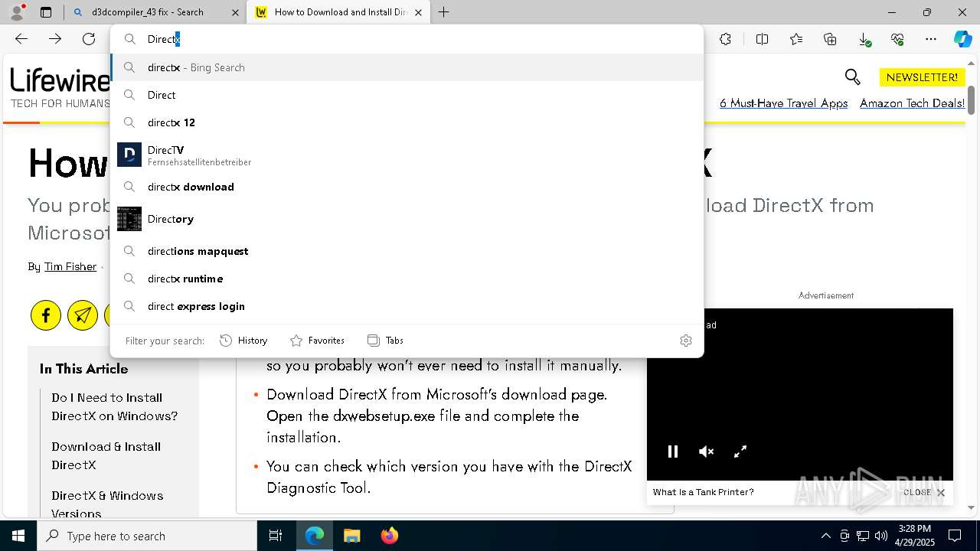Pause the advertisement video
980x551 pixels.
point(673,452)
